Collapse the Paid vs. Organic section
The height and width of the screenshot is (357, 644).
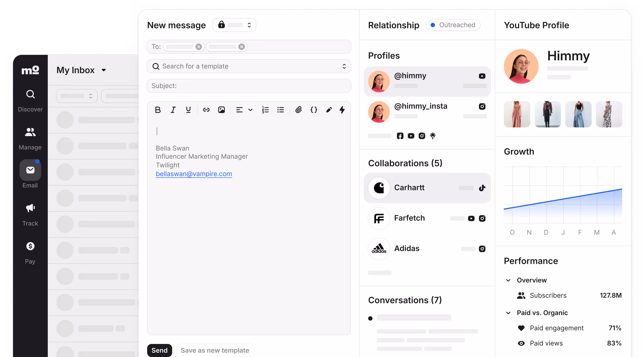coord(508,313)
